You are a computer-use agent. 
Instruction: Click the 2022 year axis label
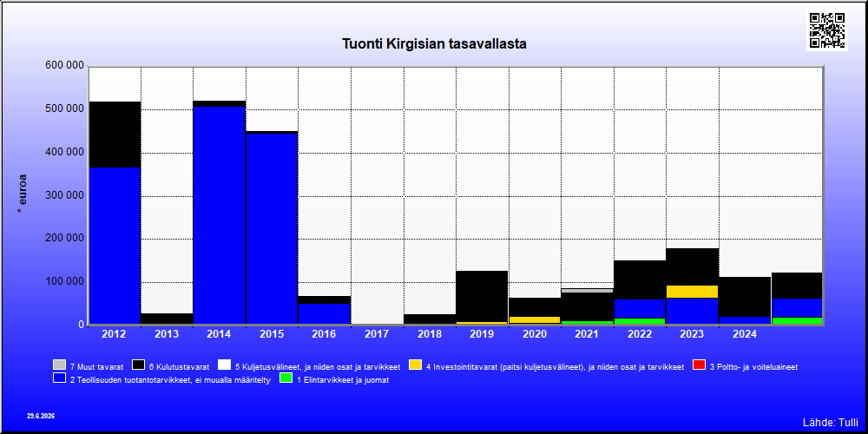(640, 334)
